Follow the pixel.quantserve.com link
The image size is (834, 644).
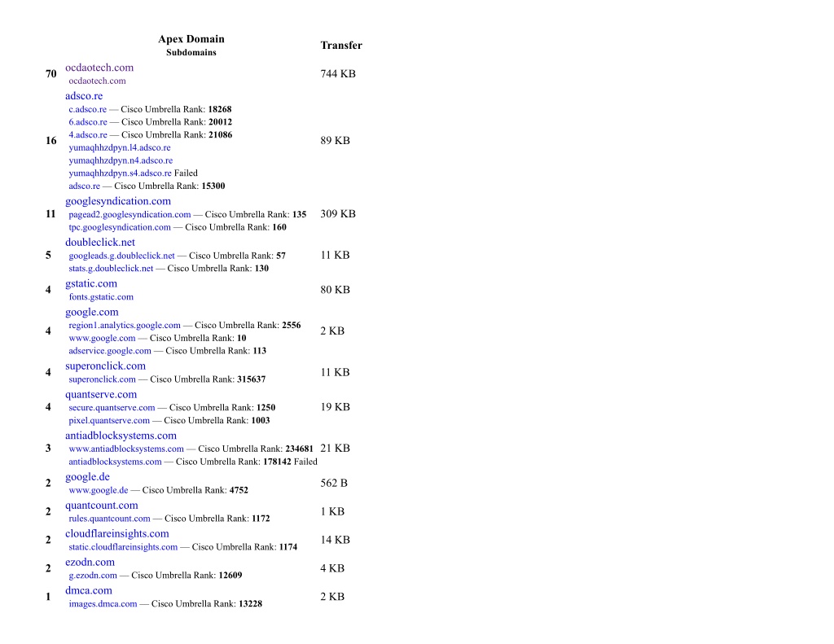(x=109, y=420)
